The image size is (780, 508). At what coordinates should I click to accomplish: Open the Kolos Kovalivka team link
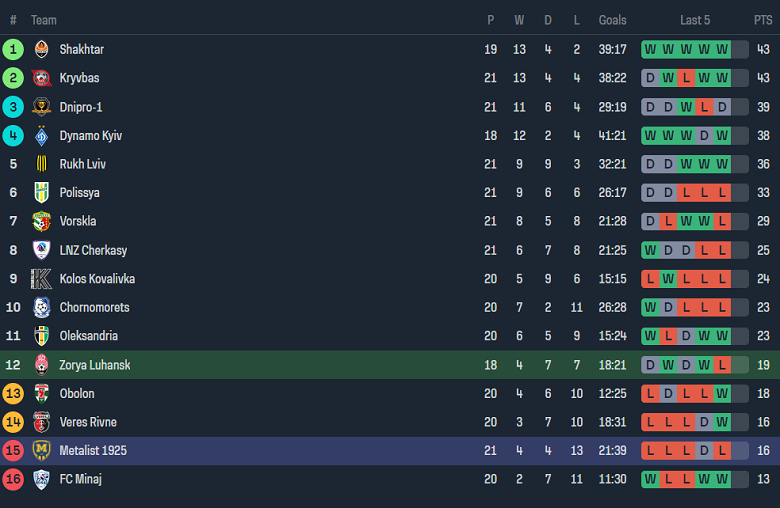click(97, 279)
